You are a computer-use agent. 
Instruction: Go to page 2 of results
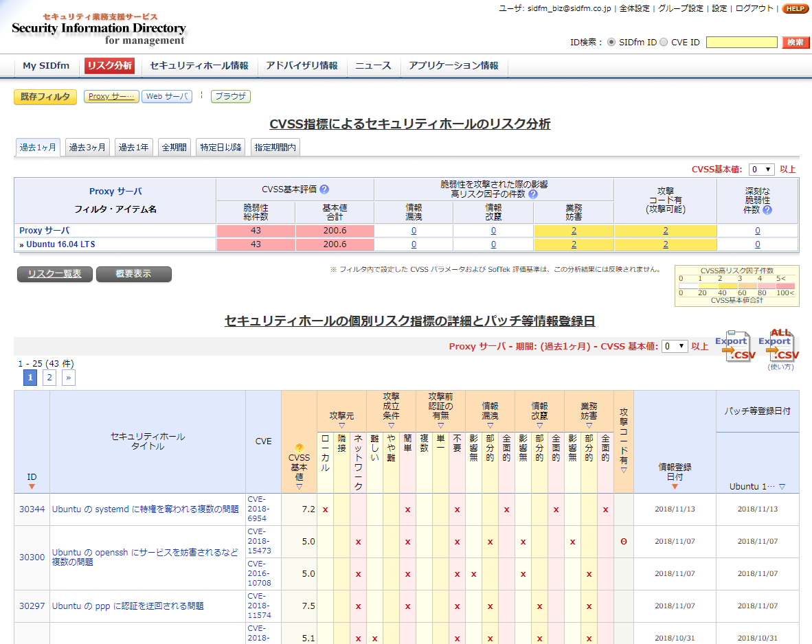click(49, 378)
